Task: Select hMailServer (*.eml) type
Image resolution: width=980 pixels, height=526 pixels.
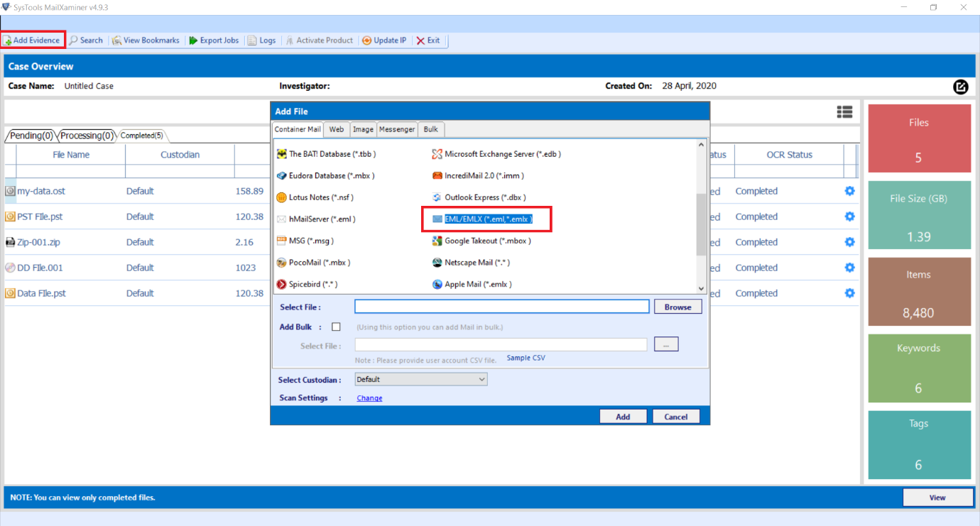Action: [x=317, y=219]
